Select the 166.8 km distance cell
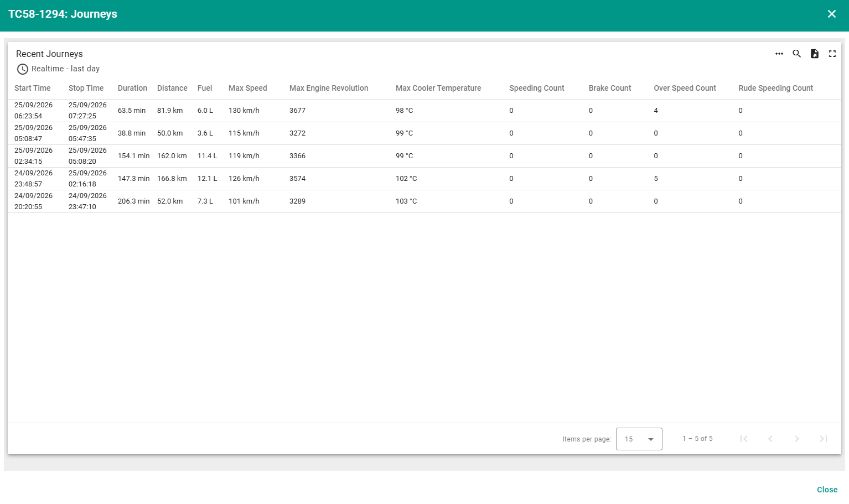 (x=172, y=179)
